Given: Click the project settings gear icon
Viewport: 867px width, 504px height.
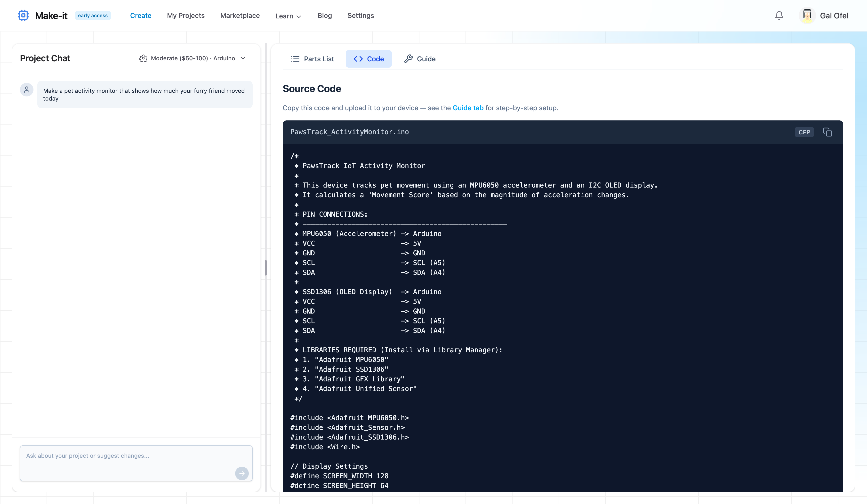Looking at the screenshot, I should (x=143, y=58).
